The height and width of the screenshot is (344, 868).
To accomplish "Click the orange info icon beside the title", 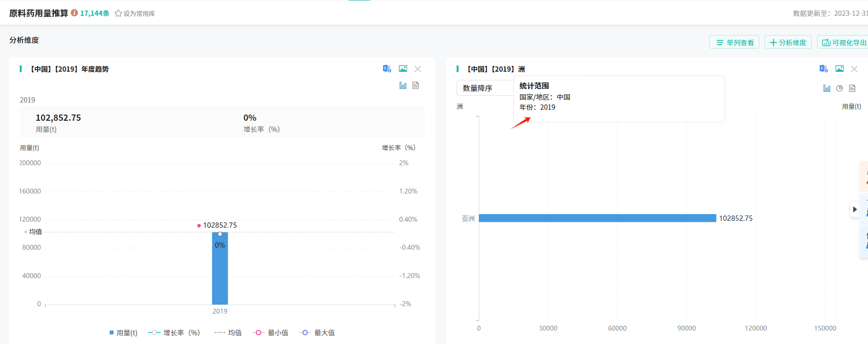I will pyautogui.click(x=74, y=13).
